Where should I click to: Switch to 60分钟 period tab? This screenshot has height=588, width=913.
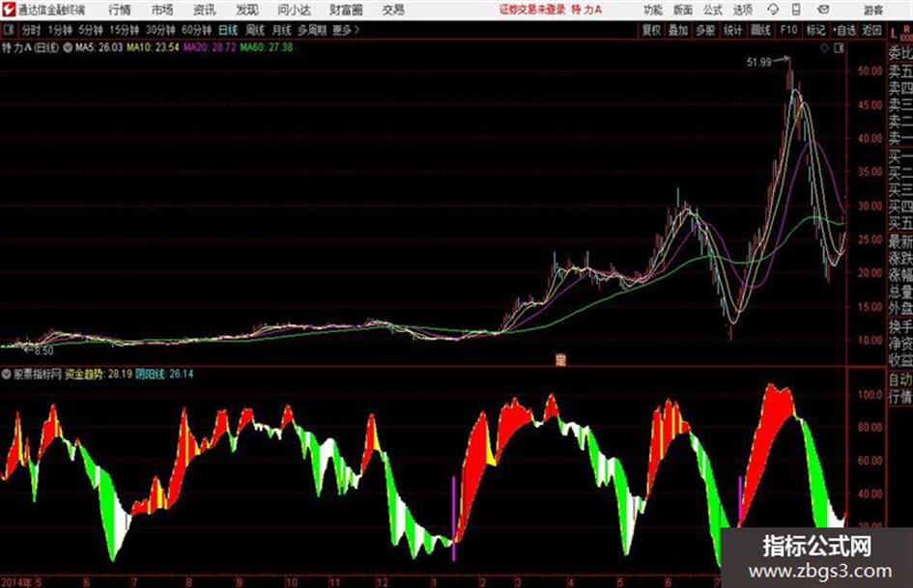point(196,30)
